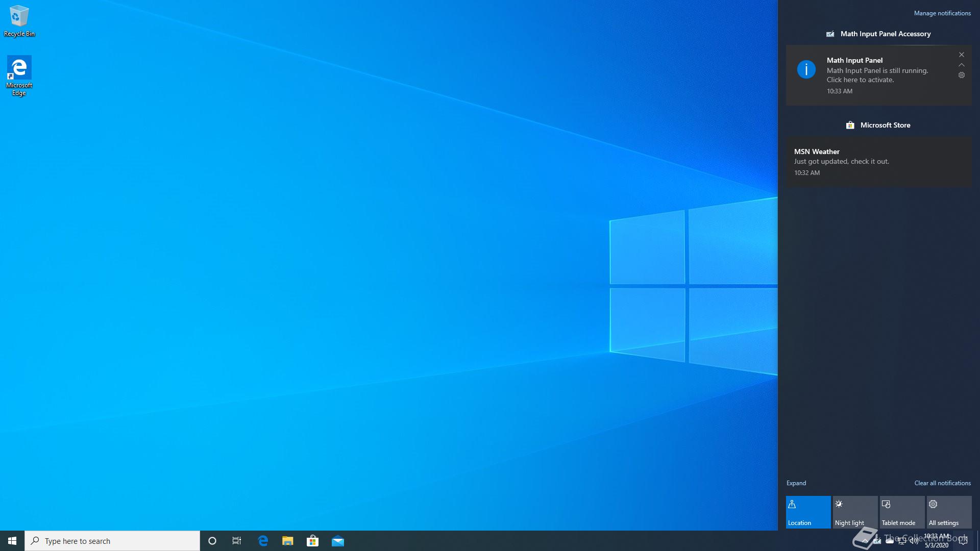
Task: Show hidden tray icons chevron
Action: (865, 541)
